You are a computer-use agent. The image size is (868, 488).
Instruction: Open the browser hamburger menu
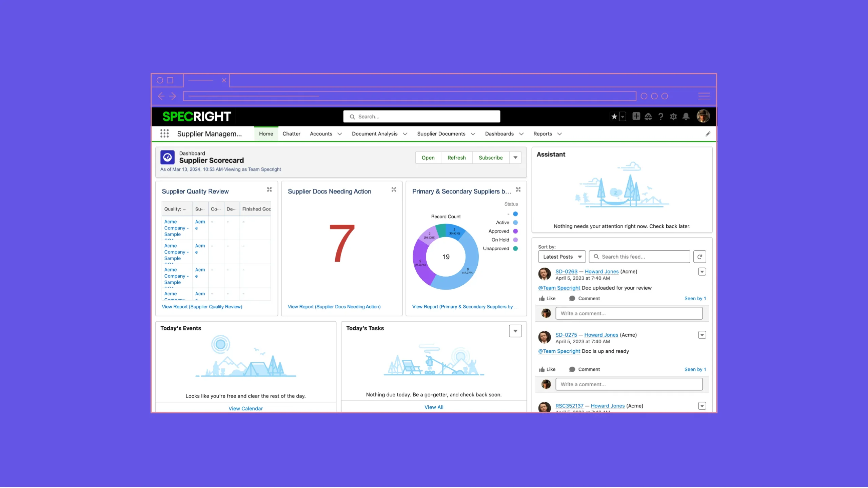pyautogui.click(x=704, y=96)
